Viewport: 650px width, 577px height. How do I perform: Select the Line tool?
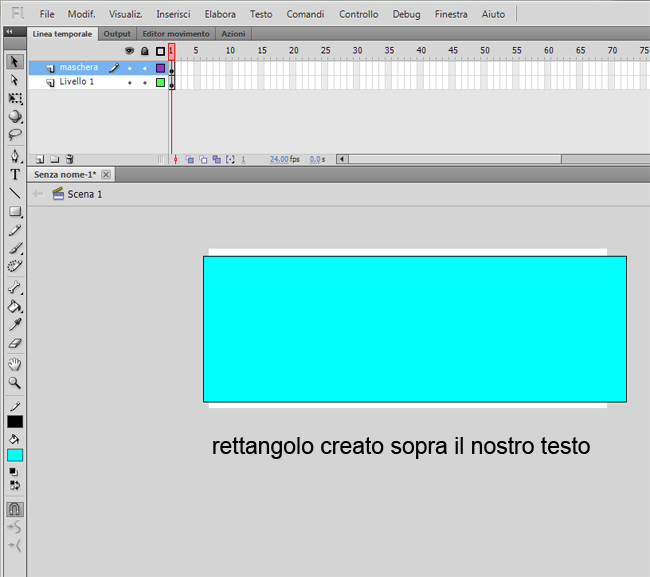(x=15, y=193)
